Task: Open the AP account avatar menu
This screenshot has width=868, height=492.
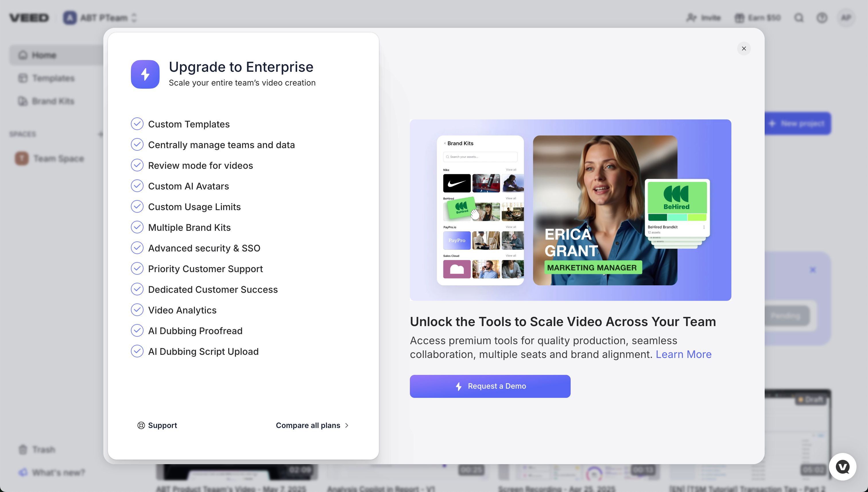Action: pyautogui.click(x=846, y=18)
